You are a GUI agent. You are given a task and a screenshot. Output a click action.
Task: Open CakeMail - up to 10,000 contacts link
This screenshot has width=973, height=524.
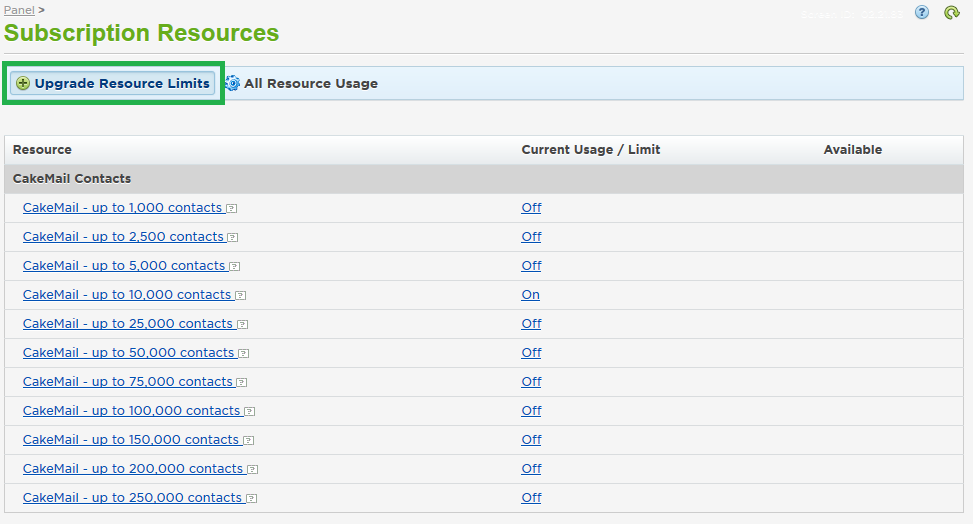click(127, 295)
